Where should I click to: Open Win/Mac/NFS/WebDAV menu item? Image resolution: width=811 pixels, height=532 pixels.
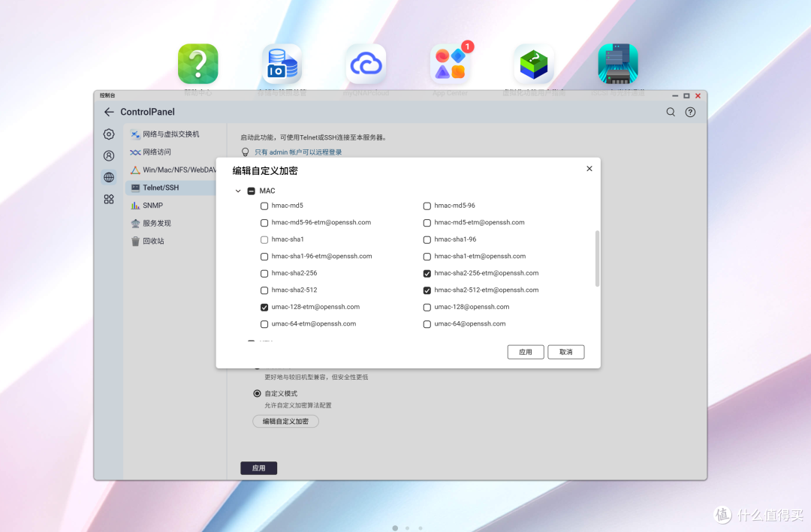click(x=170, y=170)
